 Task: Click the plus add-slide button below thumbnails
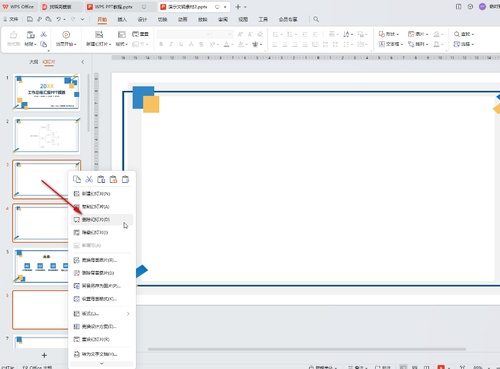point(44,355)
